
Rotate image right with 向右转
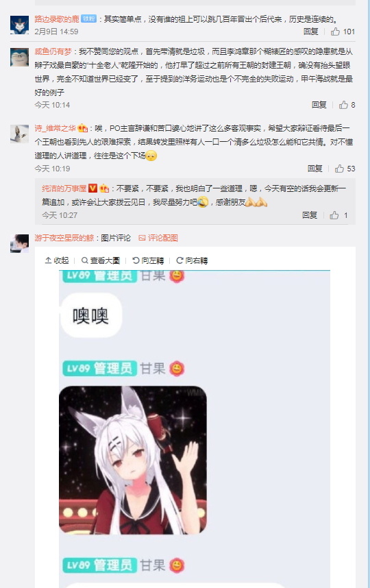[192, 260]
